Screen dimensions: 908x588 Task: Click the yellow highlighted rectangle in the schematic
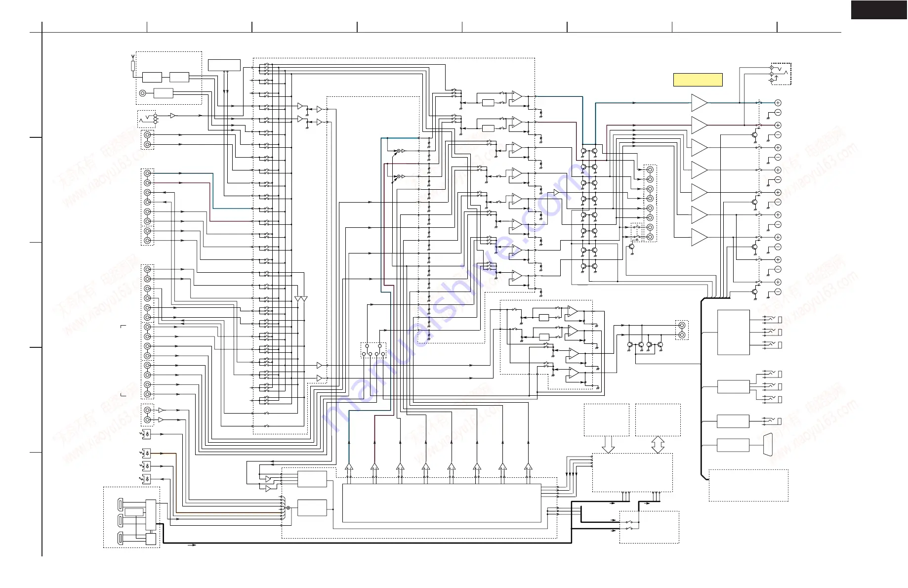pyautogui.click(x=698, y=80)
